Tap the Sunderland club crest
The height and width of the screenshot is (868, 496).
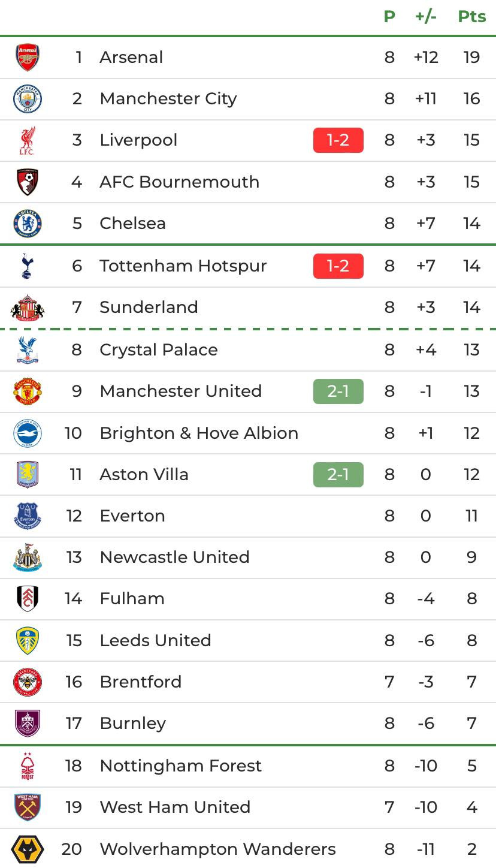tap(28, 308)
